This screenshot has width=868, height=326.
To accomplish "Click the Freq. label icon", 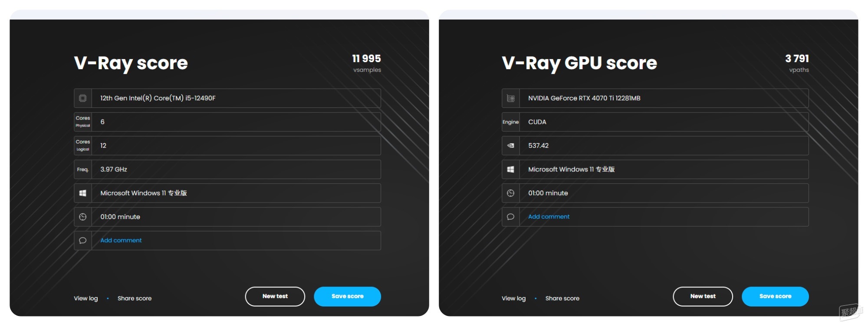I will point(83,170).
